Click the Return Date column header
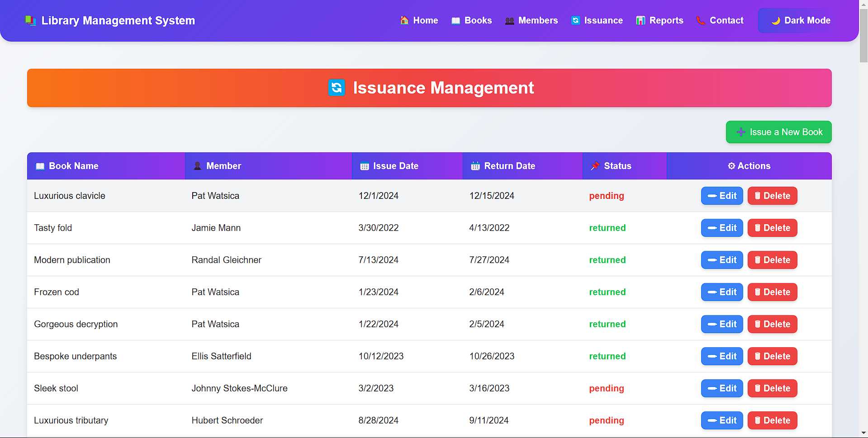Screen dimensions: 868x438 [522, 166]
